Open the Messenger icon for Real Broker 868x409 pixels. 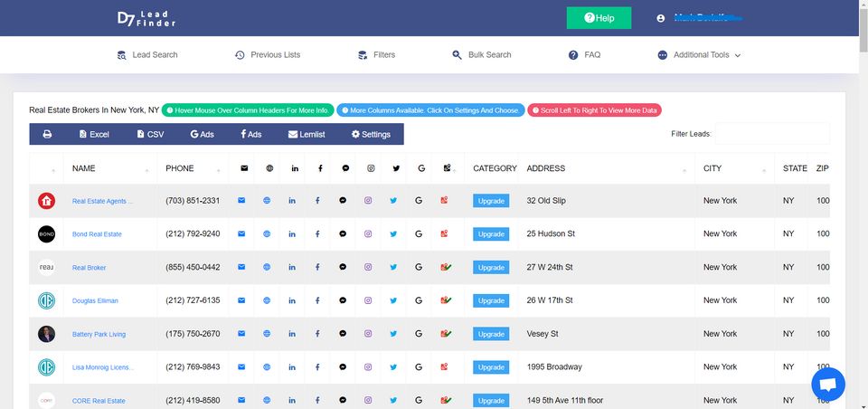pos(343,267)
